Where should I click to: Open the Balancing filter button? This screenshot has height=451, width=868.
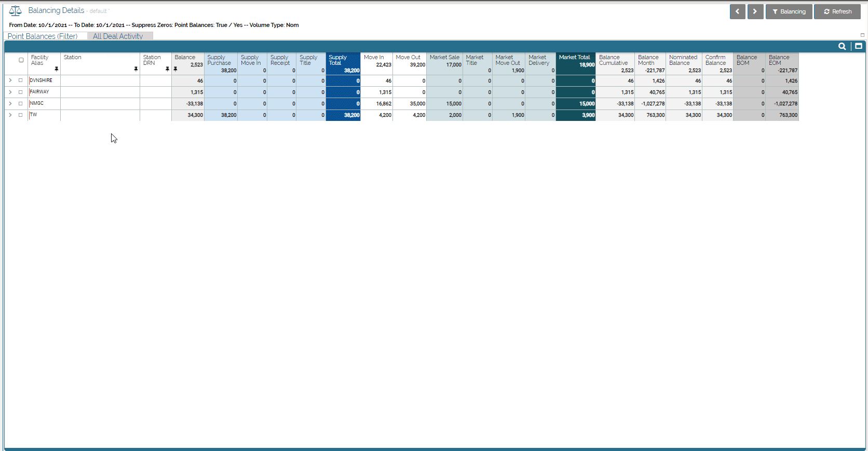789,11
